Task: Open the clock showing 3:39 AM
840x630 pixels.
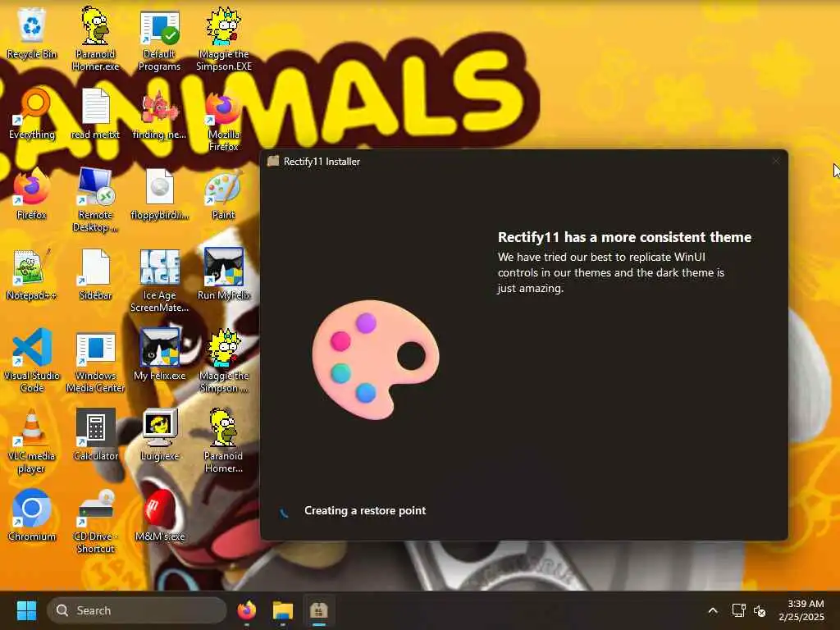Action: click(x=801, y=610)
